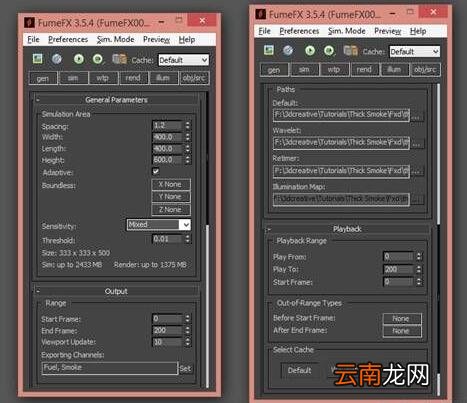
Task: Open Preview menu in right window
Action: 387,31
